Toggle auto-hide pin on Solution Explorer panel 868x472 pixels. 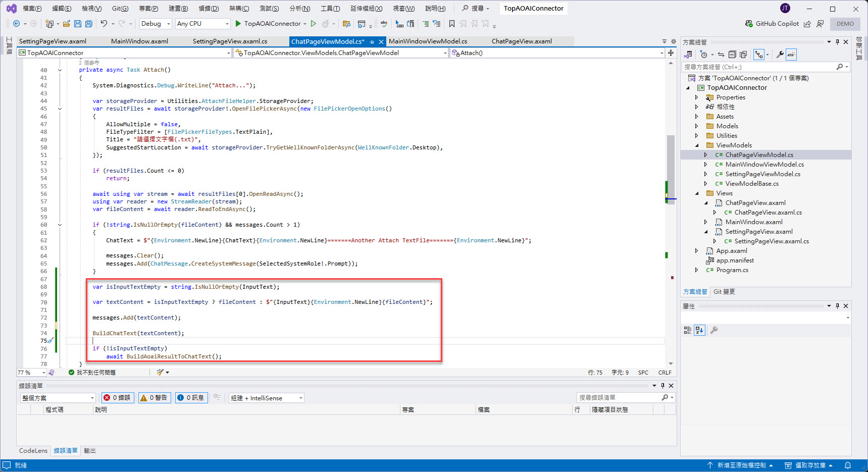[837, 42]
